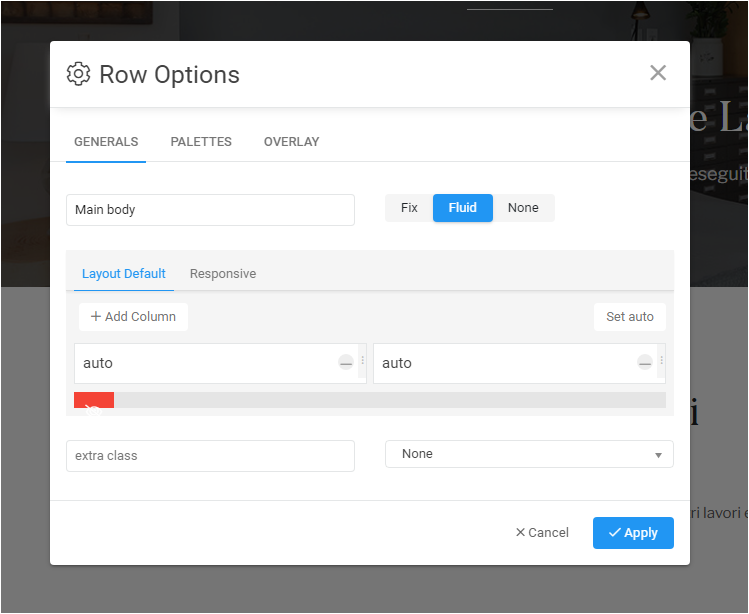
Task: Open the Overlay tab
Action: coord(292,142)
